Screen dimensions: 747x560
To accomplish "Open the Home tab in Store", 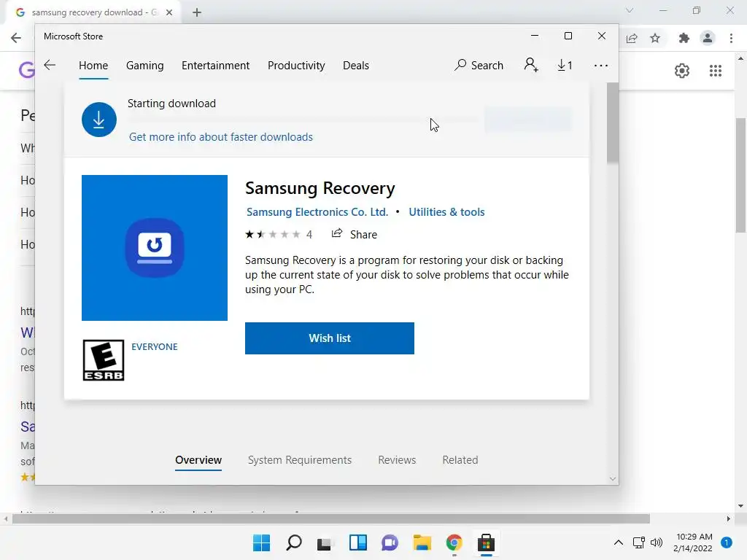I will (x=93, y=65).
